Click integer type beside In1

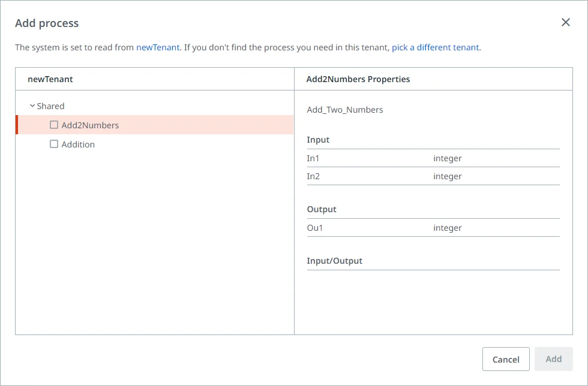448,158
